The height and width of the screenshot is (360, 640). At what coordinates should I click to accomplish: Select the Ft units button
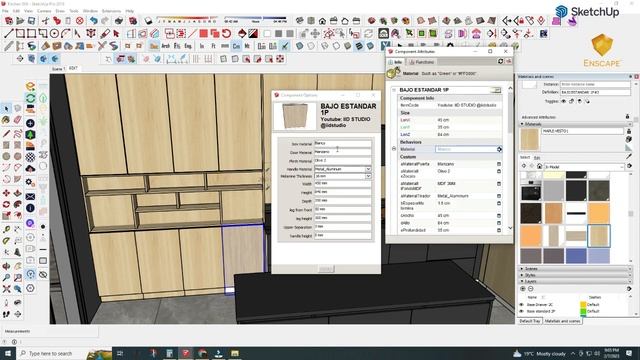click(213, 46)
